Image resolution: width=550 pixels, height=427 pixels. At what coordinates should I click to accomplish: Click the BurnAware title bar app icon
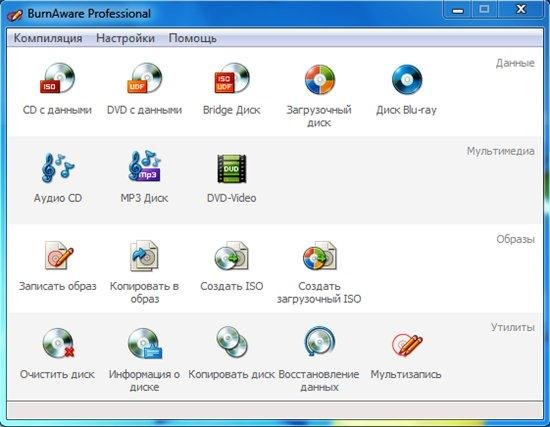[x=15, y=14]
